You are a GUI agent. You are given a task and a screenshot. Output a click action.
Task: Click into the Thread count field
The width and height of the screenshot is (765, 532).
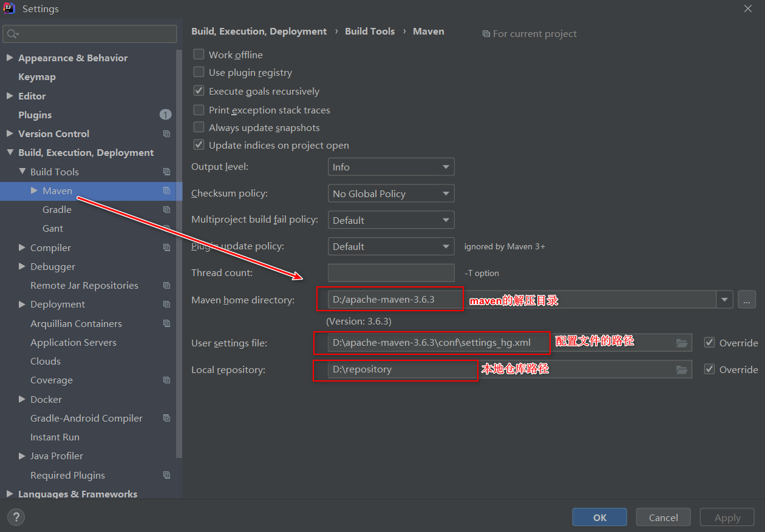pos(391,273)
